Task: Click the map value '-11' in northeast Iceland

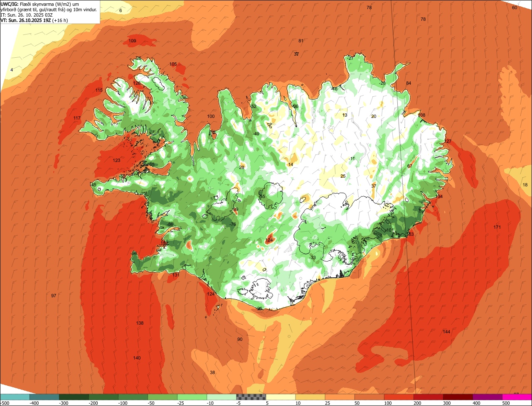Action: click(x=352, y=159)
